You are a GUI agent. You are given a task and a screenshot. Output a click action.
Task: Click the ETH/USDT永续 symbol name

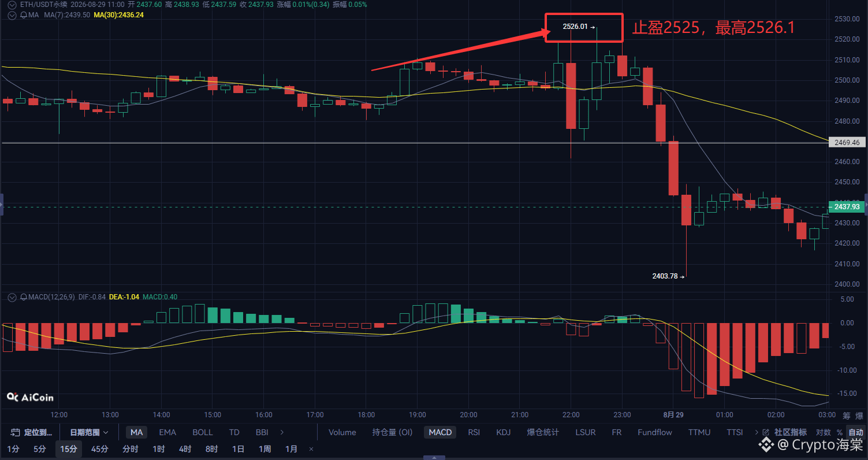coord(44,5)
